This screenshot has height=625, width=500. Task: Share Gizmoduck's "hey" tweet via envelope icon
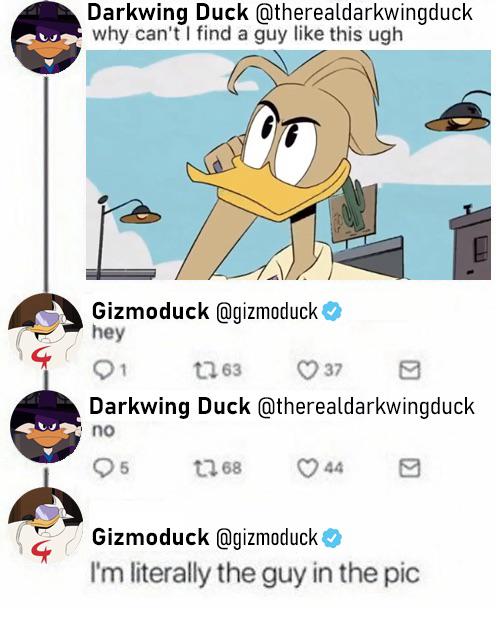(410, 369)
